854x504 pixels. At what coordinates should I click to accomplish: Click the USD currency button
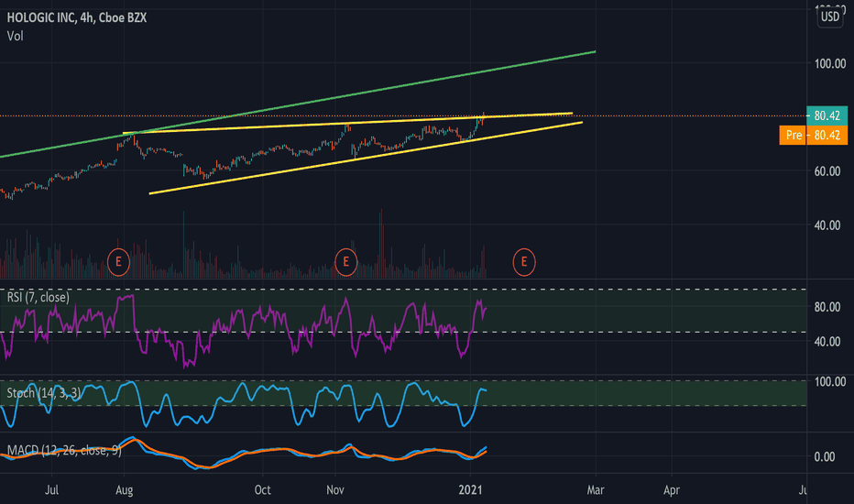click(x=830, y=16)
